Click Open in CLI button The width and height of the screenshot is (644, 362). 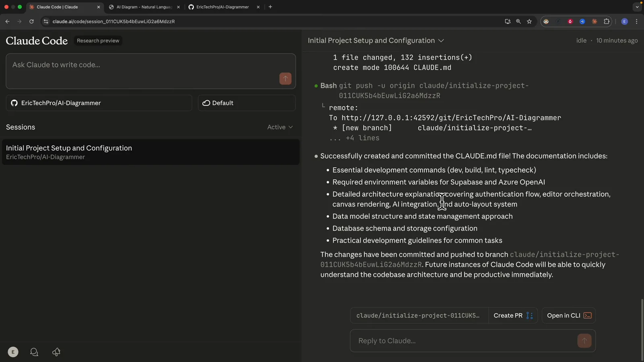(569, 316)
